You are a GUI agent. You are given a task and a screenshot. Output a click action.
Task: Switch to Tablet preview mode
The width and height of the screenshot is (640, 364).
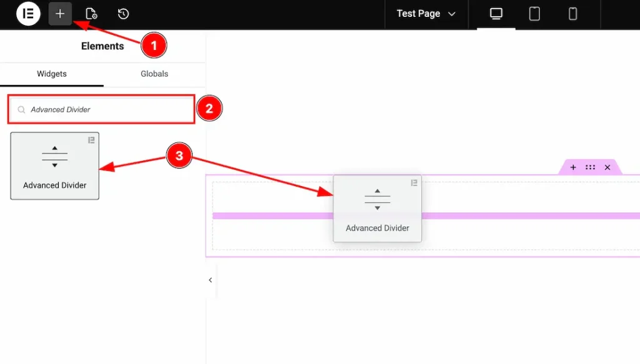tap(534, 14)
